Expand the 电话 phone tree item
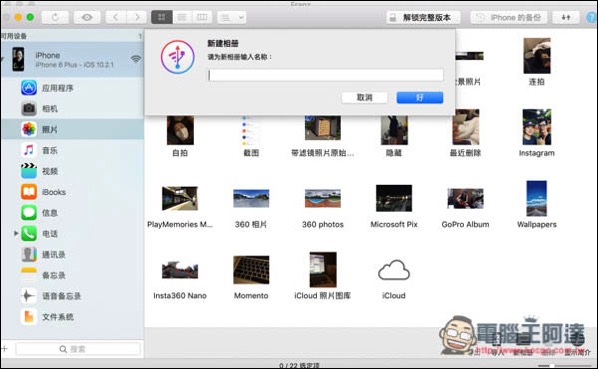Image resolution: width=598 pixels, height=369 pixels. click(x=16, y=233)
